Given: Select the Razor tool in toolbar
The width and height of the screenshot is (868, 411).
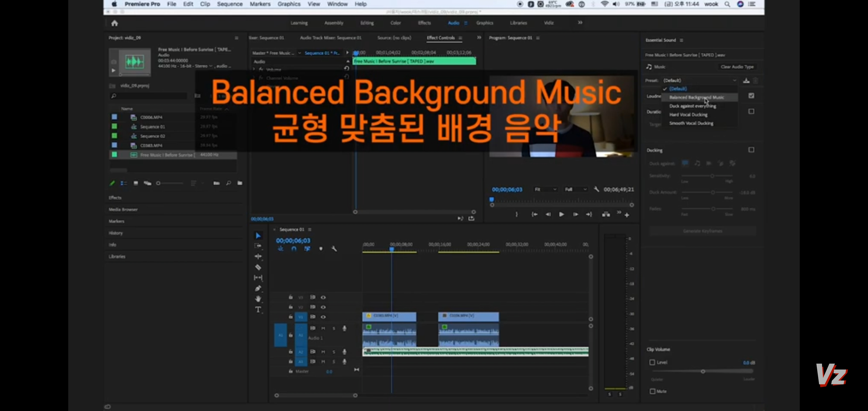Looking at the screenshot, I should [258, 267].
